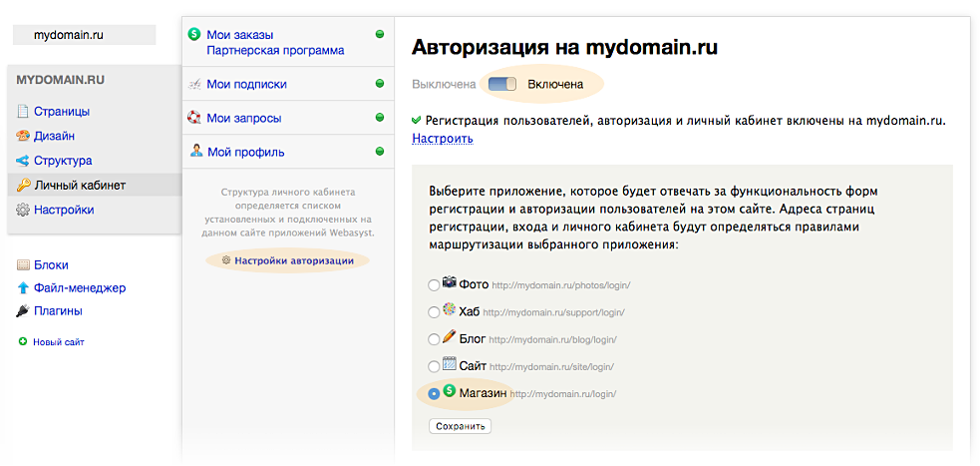Viewport: 980px width, 466px height.
Task: Click Настройки авторизации link
Action: (x=294, y=260)
